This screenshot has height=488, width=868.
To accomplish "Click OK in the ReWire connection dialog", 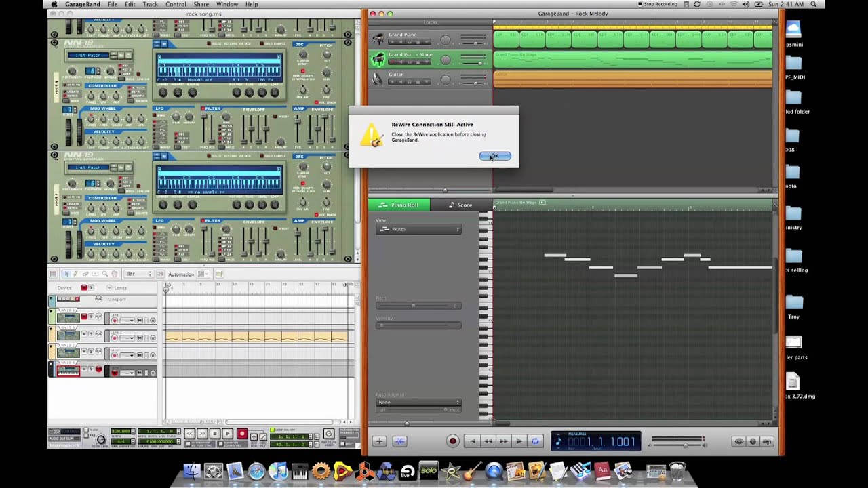I will click(495, 156).
